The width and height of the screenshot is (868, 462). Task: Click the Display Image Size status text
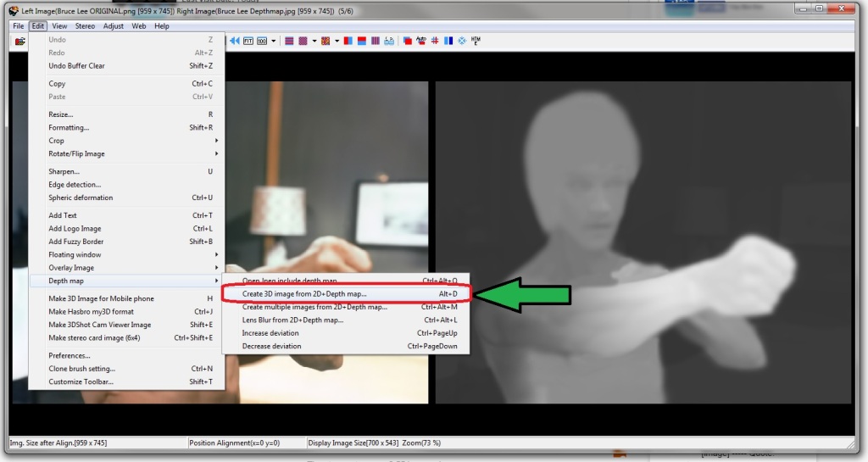coord(374,443)
